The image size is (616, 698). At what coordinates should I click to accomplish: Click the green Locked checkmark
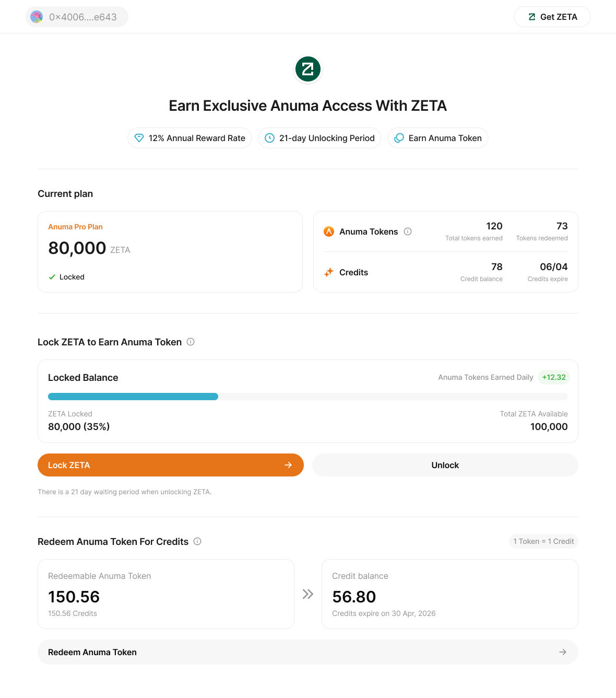click(52, 277)
